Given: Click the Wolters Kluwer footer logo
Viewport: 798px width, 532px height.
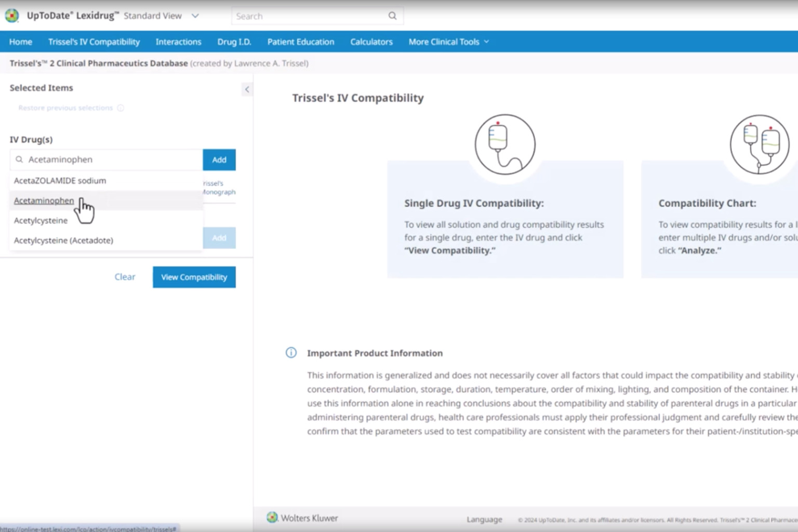Looking at the screenshot, I should coord(272,517).
